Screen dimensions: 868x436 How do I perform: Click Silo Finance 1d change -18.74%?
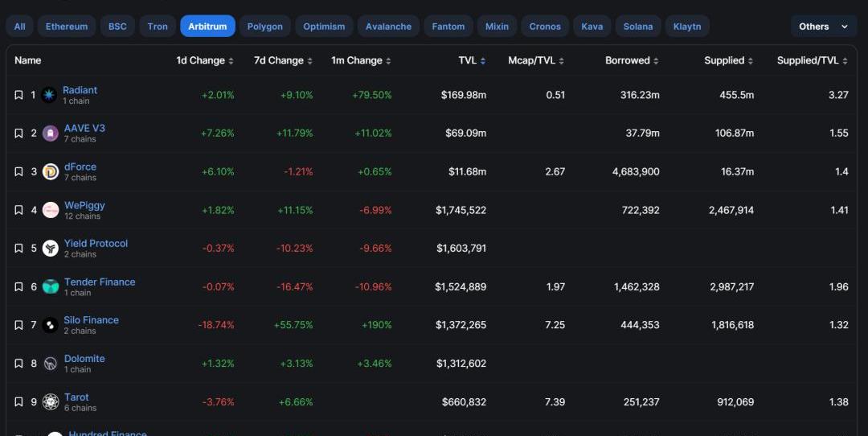click(x=216, y=325)
